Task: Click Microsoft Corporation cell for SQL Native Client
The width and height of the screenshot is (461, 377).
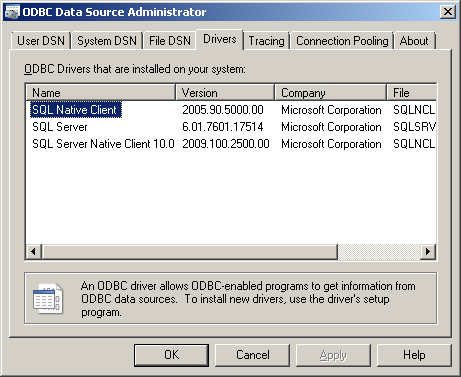Action: (331, 110)
